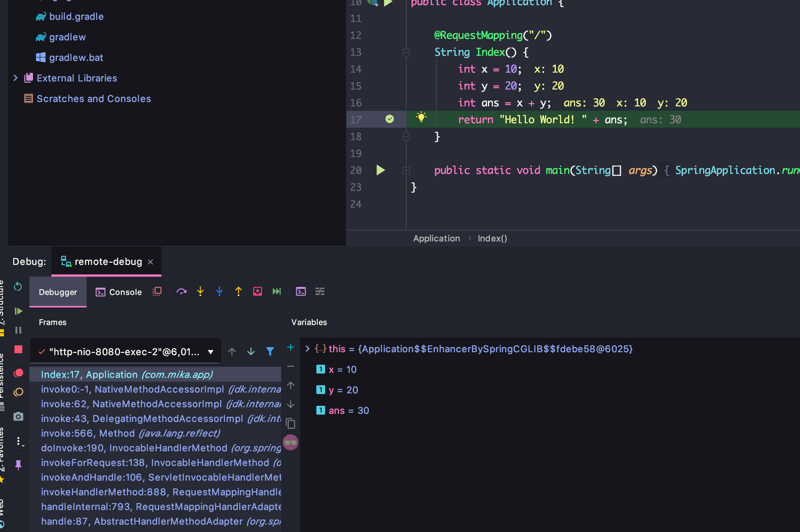Capture a thread dump with camera icon
Viewport: 800px width, 532px height.
(x=18, y=416)
